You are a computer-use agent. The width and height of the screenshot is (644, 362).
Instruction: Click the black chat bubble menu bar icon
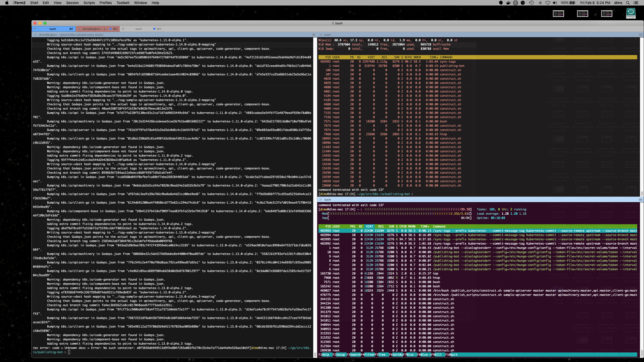[501, 3]
